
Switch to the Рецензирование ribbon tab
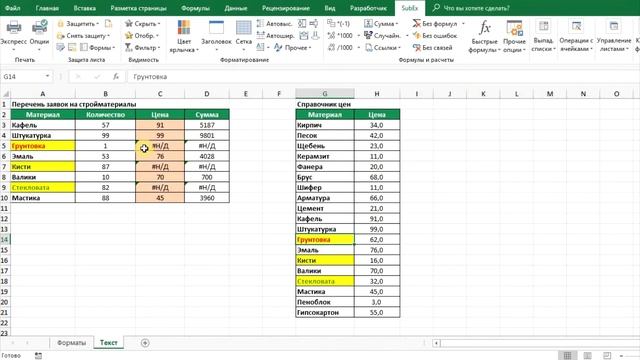tap(286, 8)
